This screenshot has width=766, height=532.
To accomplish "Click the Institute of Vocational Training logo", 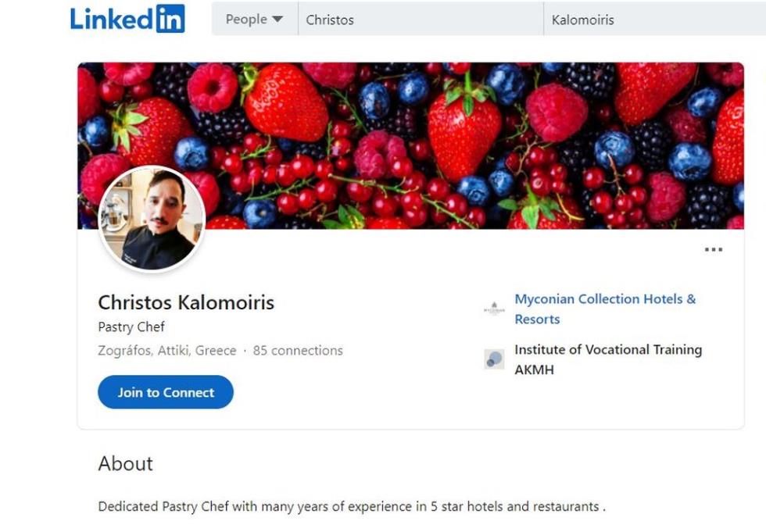I will tap(494, 359).
